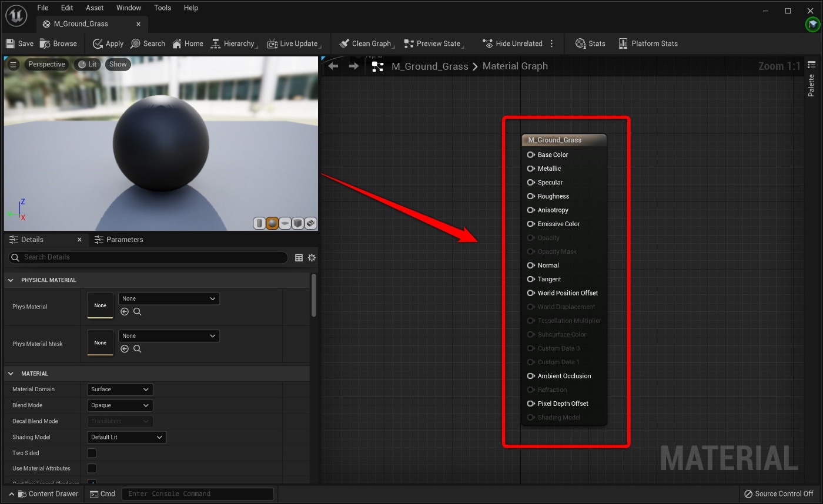Enable Use Material Attributes

click(x=92, y=468)
